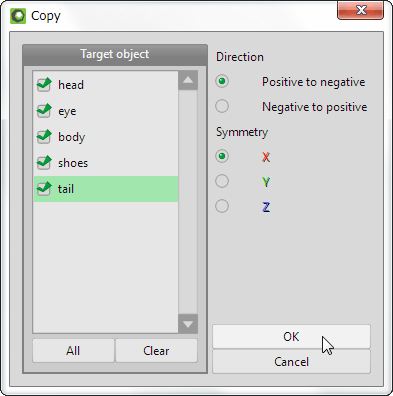Click the target list scrollbar track
The height and width of the screenshot is (396, 393).
[188, 202]
